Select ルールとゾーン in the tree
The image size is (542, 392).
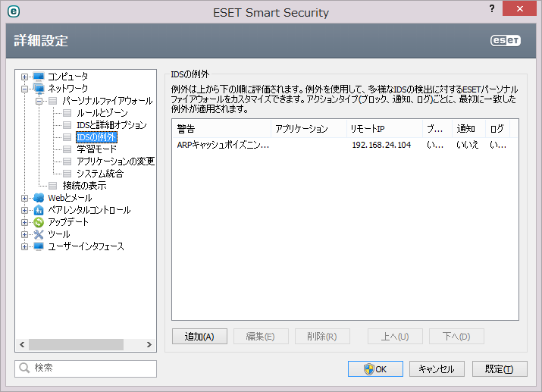click(x=102, y=113)
